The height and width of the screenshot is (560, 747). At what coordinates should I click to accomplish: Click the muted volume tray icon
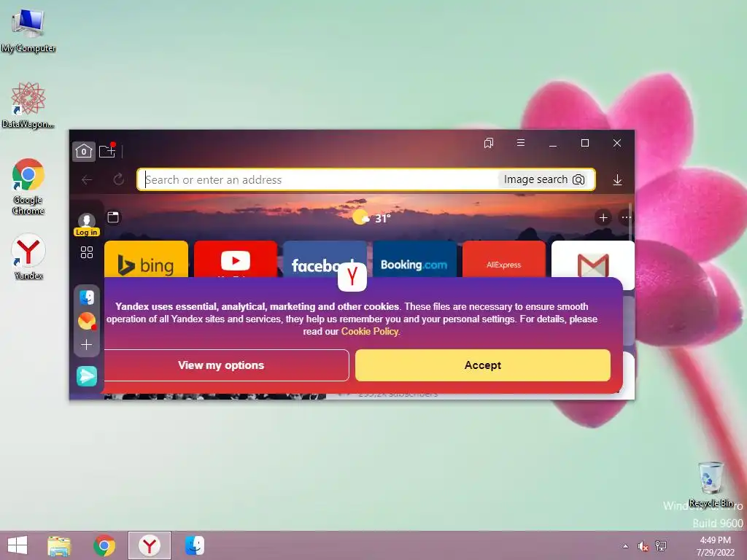pyautogui.click(x=643, y=546)
